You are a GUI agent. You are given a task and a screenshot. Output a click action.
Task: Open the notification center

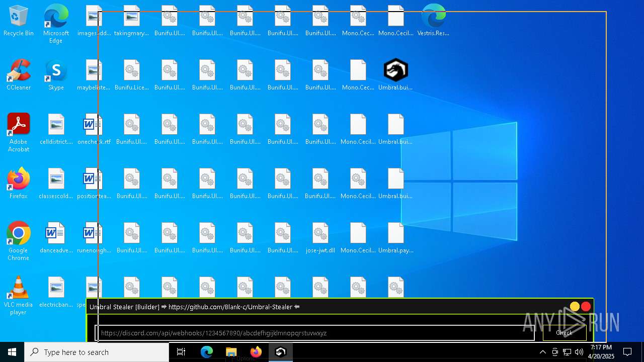[627, 352]
